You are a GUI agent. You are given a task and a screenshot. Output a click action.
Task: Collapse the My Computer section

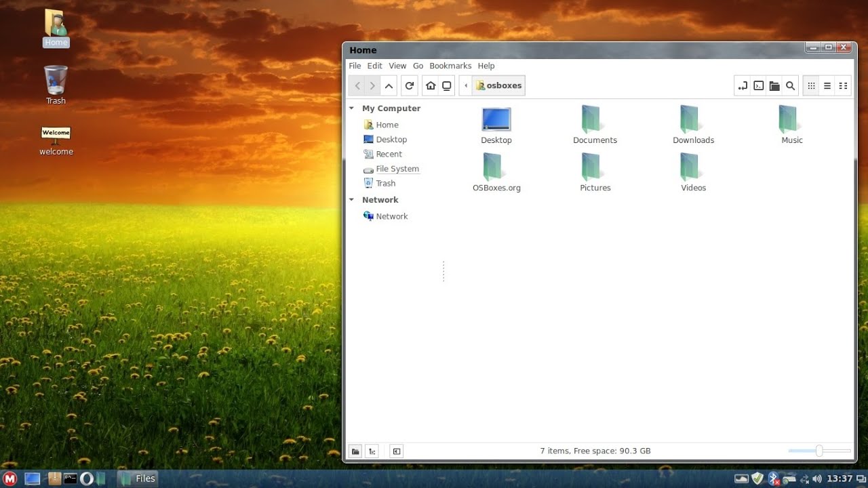[x=351, y=108]
